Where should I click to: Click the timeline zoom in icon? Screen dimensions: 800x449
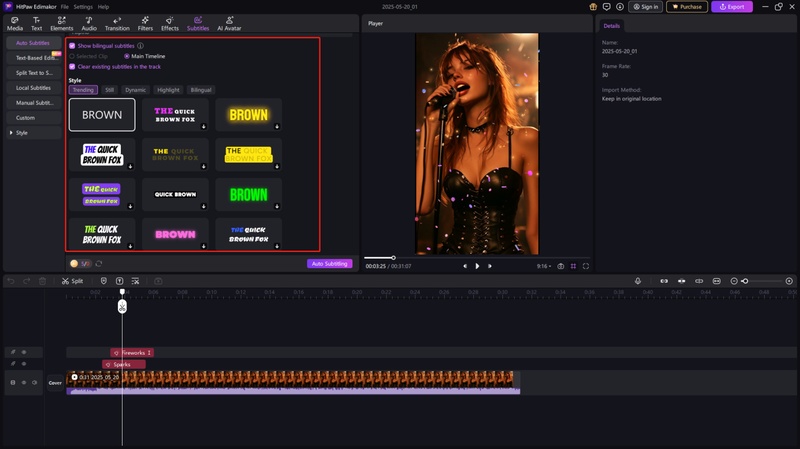(789, 281)
